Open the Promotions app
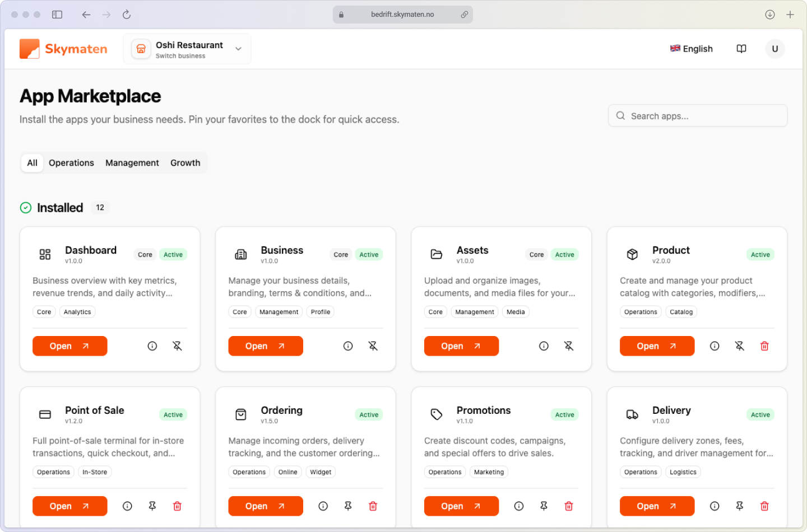 tap(461, 506)
